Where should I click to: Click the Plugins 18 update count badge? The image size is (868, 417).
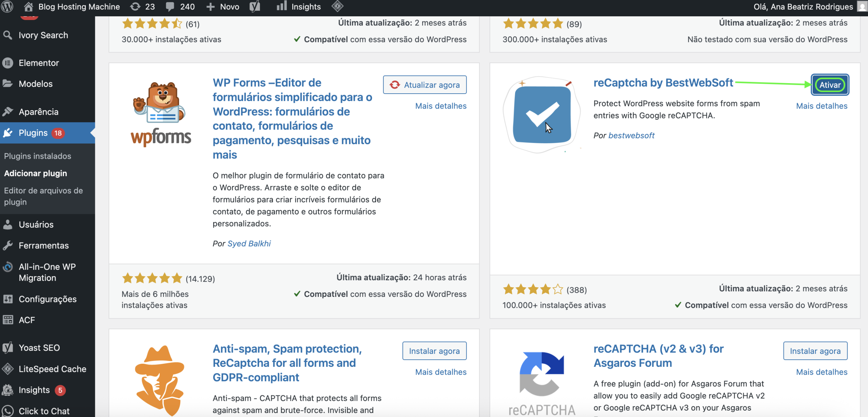click(58, 133)
